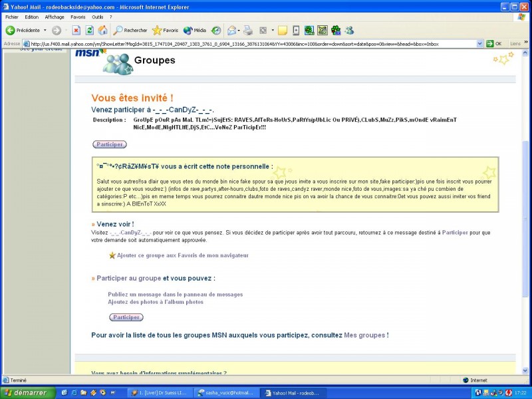Launch MSN Messenger from toolbar icon
The width and height of the screenshot is (532, 399).
pyautogui.click(x=350, y=31)
